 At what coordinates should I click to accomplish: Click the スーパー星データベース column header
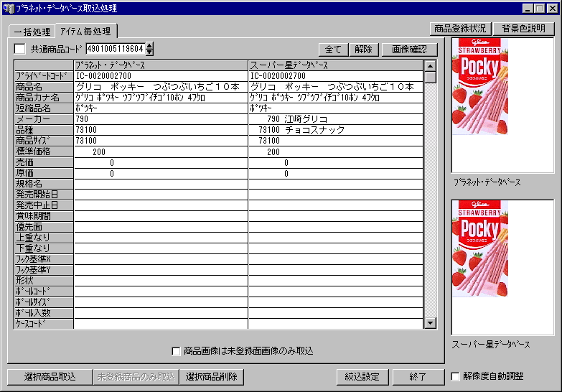click(335, 65)
